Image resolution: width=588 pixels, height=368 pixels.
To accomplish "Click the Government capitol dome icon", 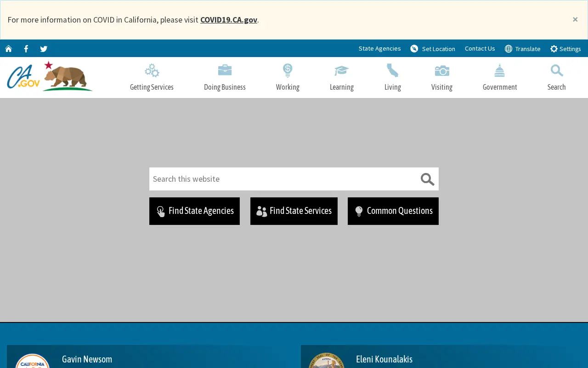I will click(500, 70).
